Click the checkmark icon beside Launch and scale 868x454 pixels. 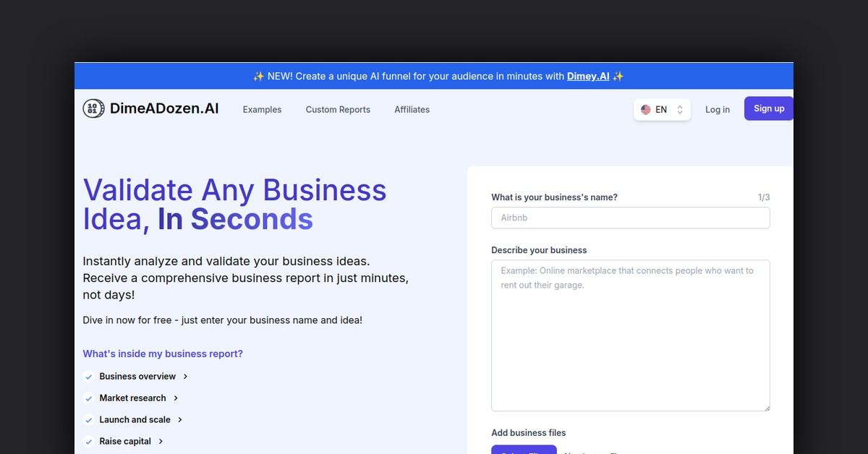(89, 420)
